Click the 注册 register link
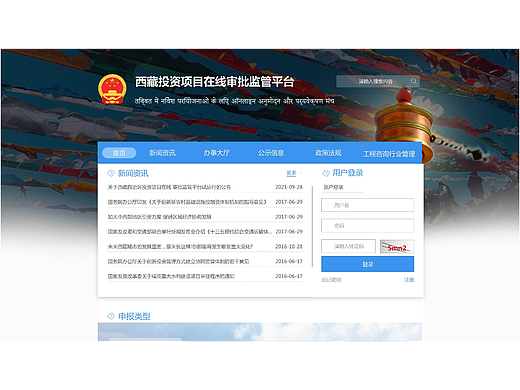The image size is (520, 390). 409,280
